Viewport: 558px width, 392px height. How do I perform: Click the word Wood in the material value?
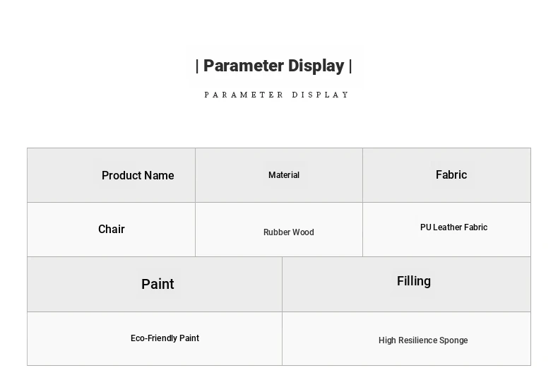tap(303, 232)
